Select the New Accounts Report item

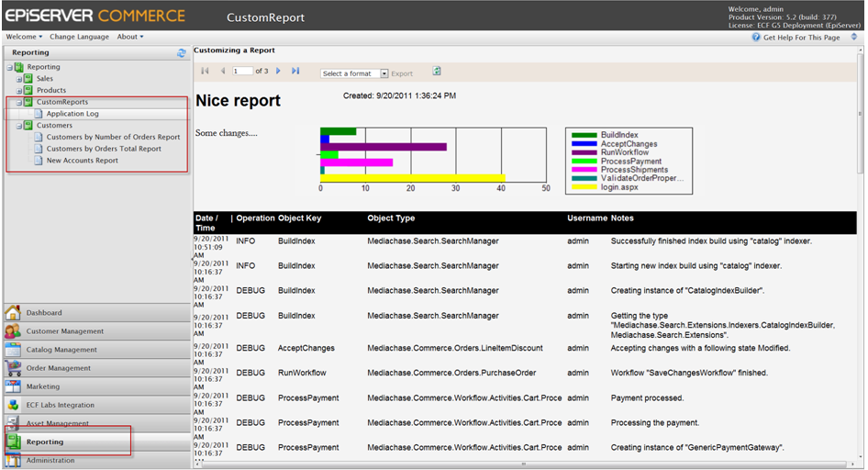tap(82, 161)
